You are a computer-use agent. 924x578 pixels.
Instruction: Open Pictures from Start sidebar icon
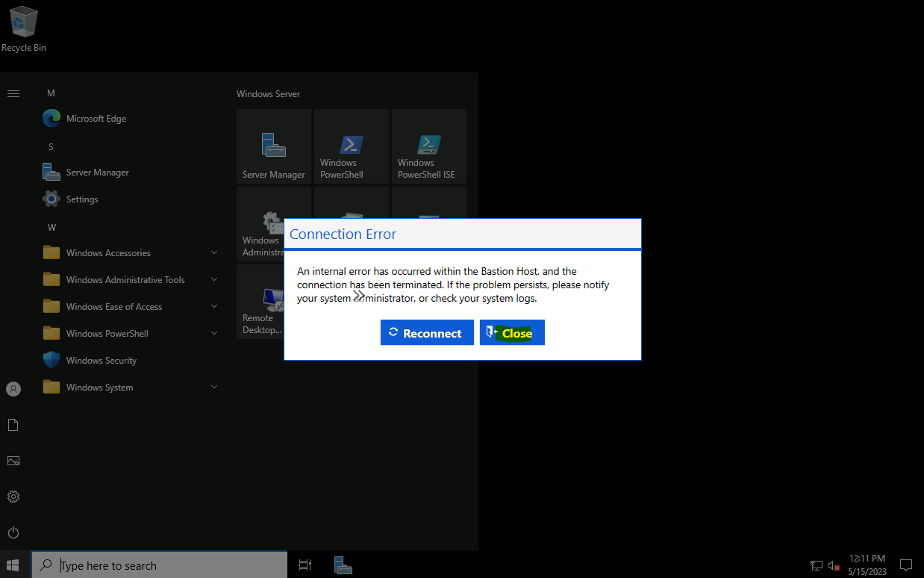[x=13, y=461]
